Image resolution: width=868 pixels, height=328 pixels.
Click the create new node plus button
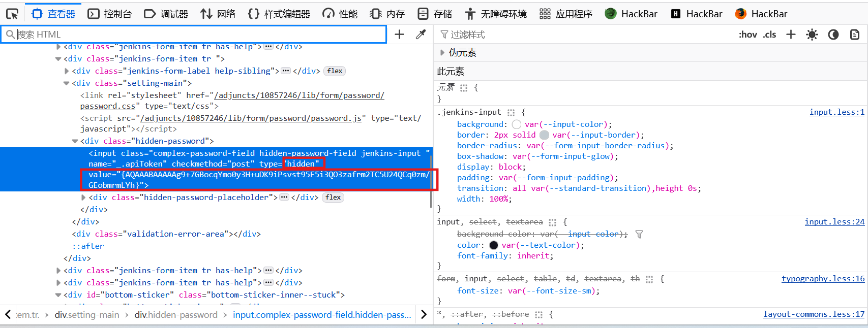pos(400,34)
